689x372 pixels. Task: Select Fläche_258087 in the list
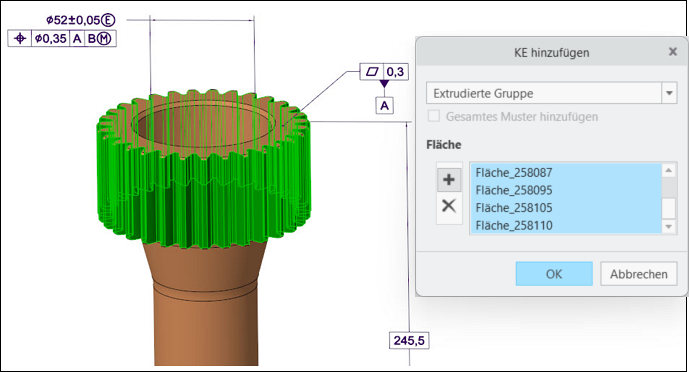566,173
